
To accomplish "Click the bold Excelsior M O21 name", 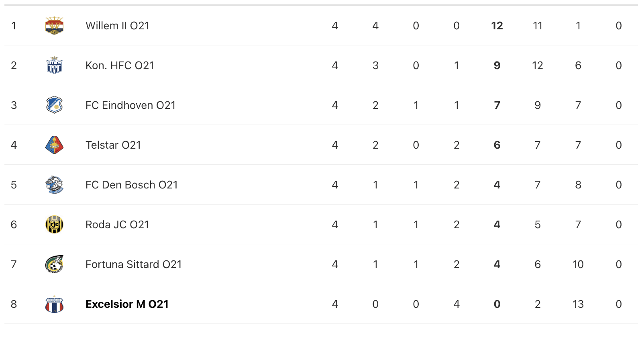I will (x=127, y=304).
